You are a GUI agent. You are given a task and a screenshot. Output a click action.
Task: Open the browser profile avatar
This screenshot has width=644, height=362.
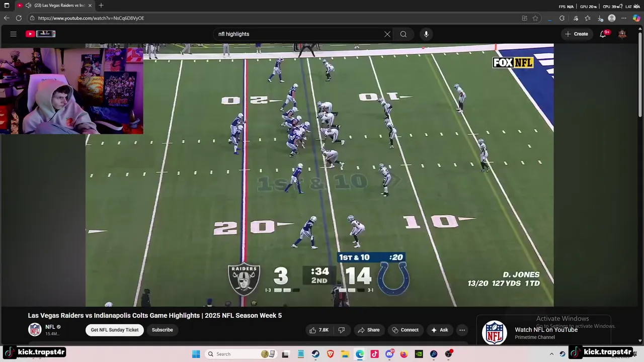pos(612,18)
